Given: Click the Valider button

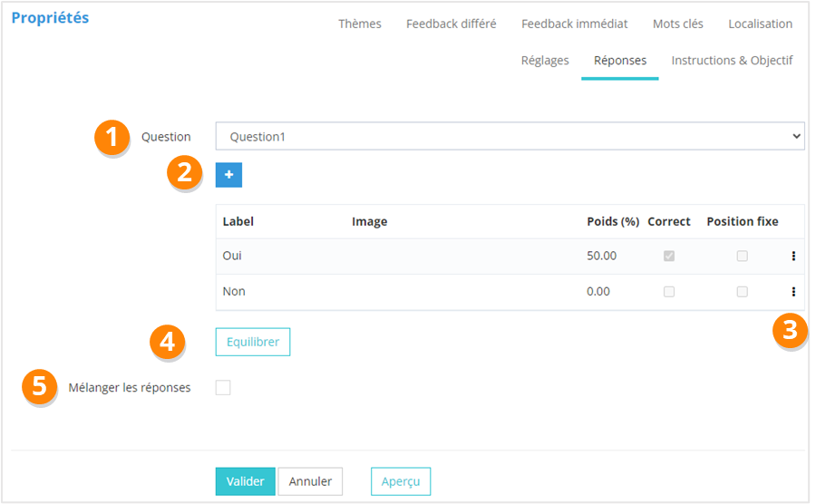Looking at the screenshot, I should (245, 481).
